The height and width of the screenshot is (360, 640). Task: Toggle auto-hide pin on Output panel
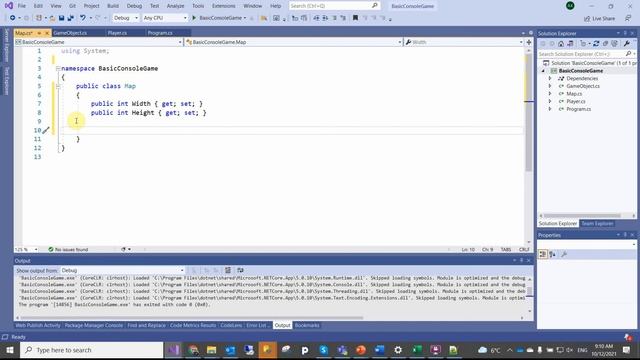521,260
